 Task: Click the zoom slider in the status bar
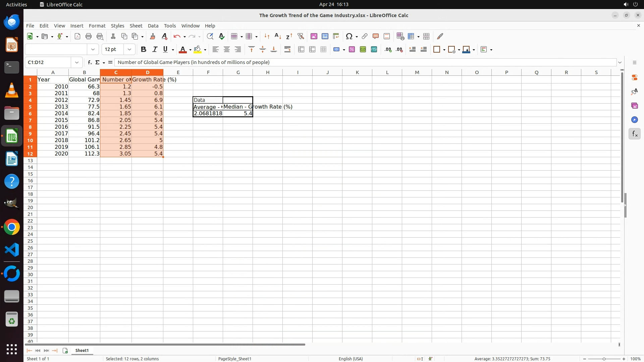coord(604,359)
